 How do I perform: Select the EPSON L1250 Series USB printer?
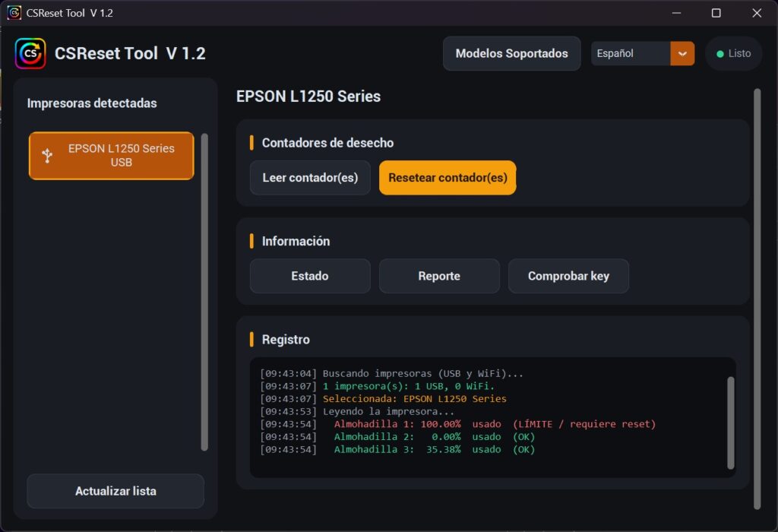111,155
